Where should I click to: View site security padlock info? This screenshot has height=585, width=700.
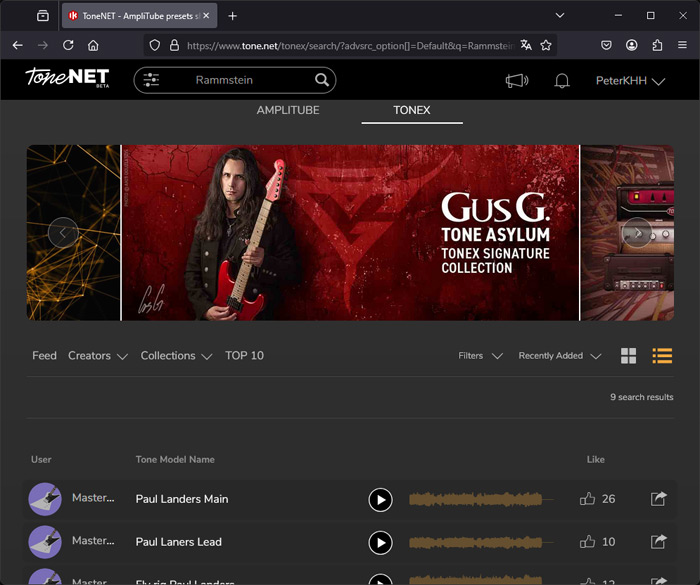pos(175,45)
